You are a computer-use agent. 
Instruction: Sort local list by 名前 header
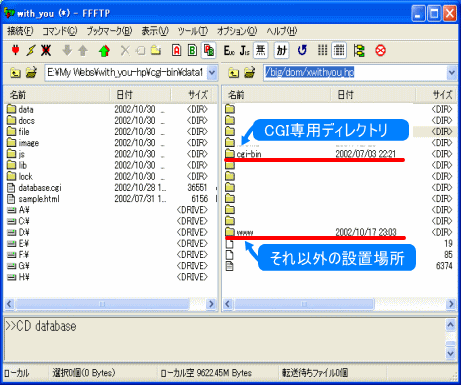pyautogui.click(x=57, y=95)
